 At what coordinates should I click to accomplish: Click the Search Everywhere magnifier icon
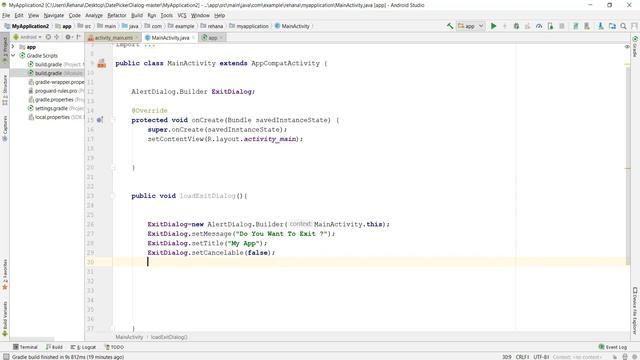pyautogui.click(x=623, y=26)
